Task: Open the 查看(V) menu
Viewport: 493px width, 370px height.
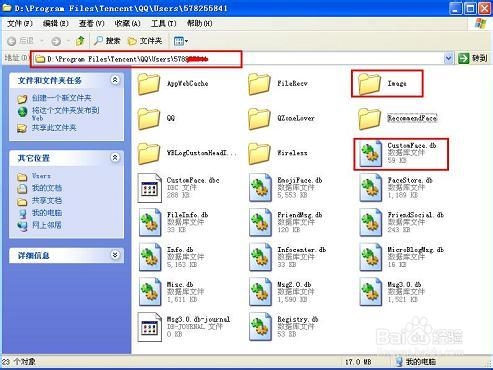Action: pos(92,23)
